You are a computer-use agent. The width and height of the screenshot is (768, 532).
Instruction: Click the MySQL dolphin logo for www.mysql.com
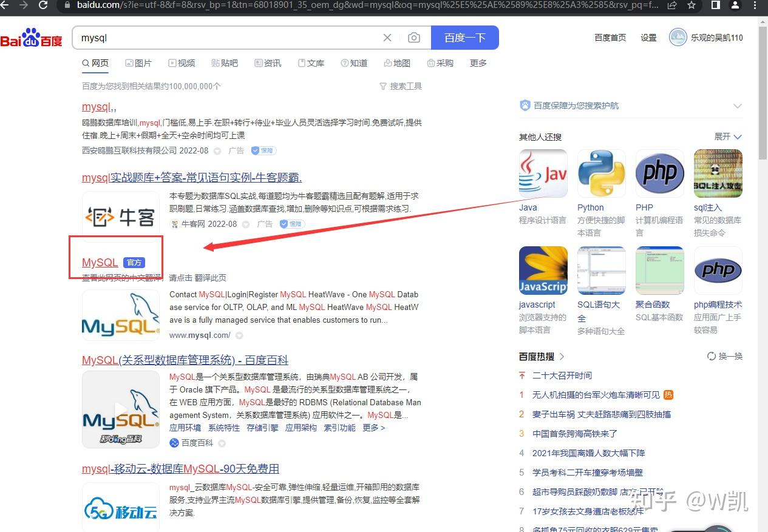point(120,315)
